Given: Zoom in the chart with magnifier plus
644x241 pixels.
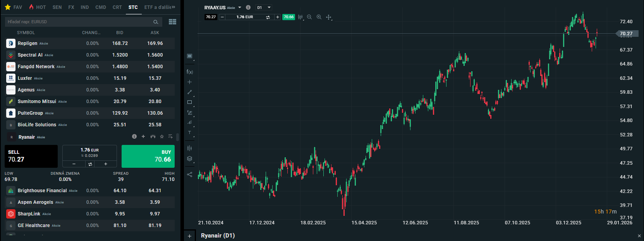Looking at the screenshot, I should tap(319, 17).
